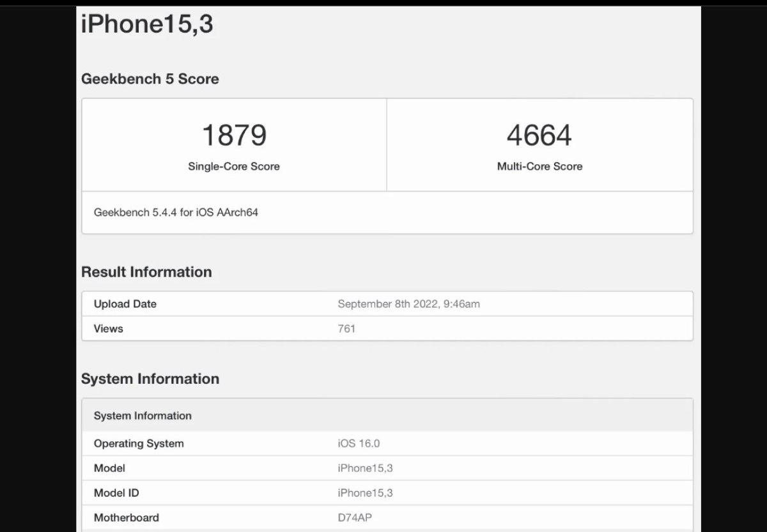Click the Single-Core Score label
This screenshot has width=767, height=532.
(x=234, y=166)
